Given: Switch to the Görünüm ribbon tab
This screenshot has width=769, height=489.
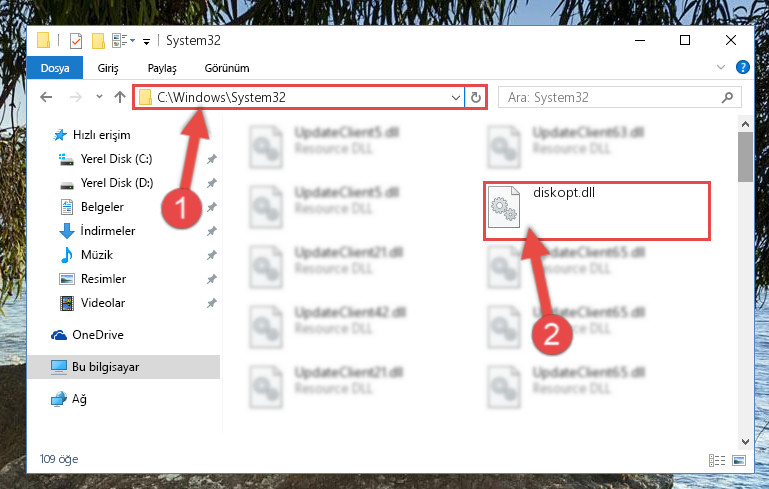Looking at the screenshot, I should pyautogui.click(x=227, y=68).
